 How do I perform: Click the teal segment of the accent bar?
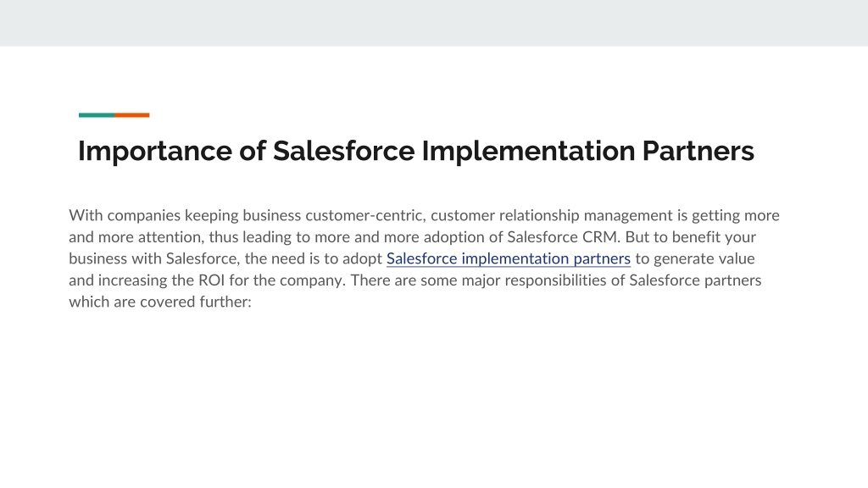(x=97, y=115)
